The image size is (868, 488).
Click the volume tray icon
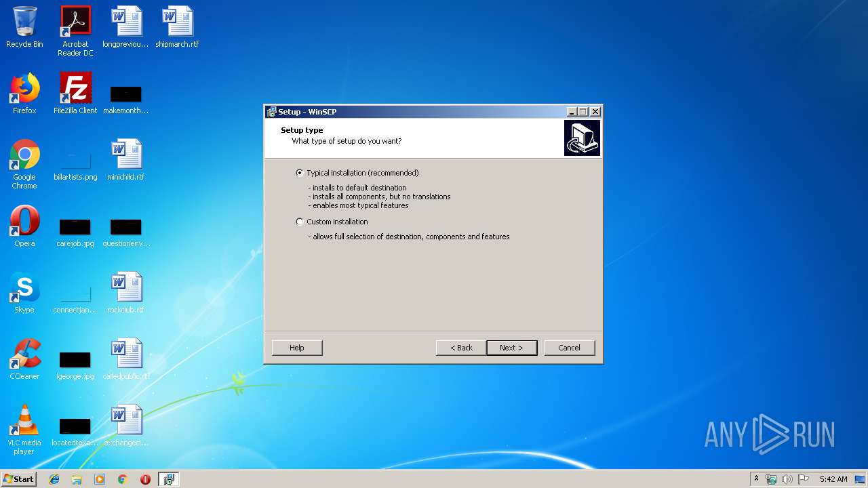tap(787, 479)
